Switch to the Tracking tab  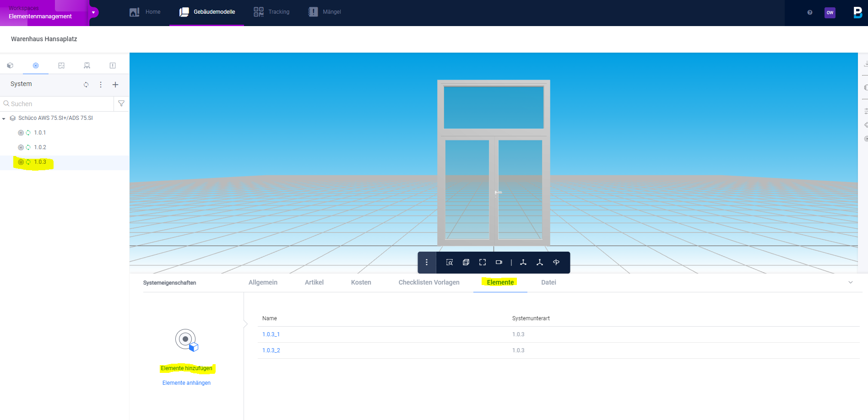(x=271, y=12)
